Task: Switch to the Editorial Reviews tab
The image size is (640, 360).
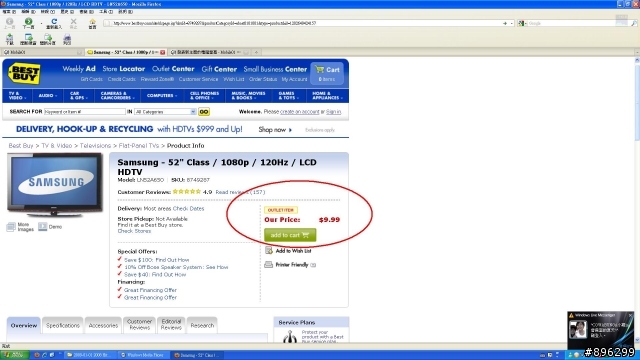Action: click(x=171, y=325)
